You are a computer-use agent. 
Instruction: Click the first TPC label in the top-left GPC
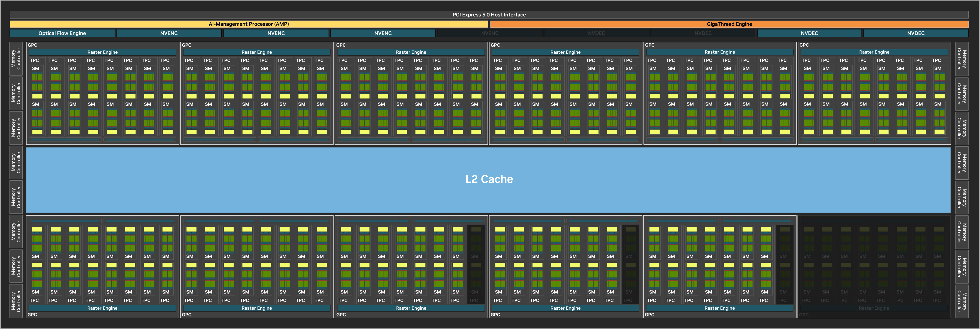coord(34,60)
